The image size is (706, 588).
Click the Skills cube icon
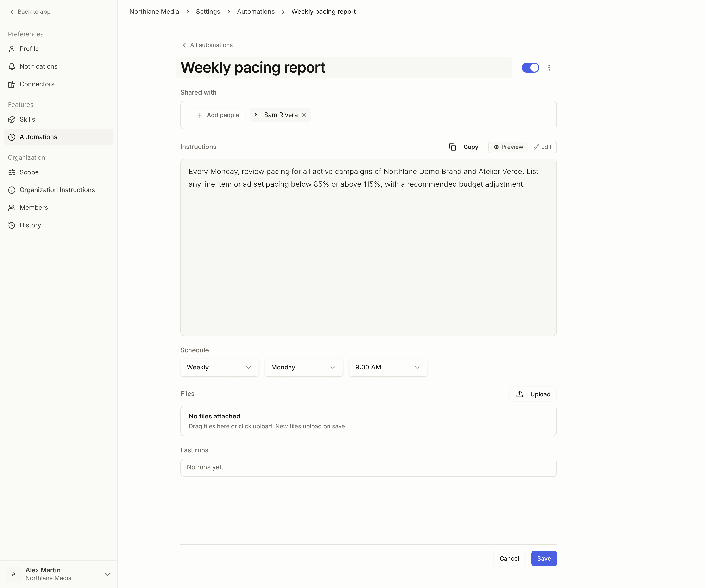(x=12, y=120)
